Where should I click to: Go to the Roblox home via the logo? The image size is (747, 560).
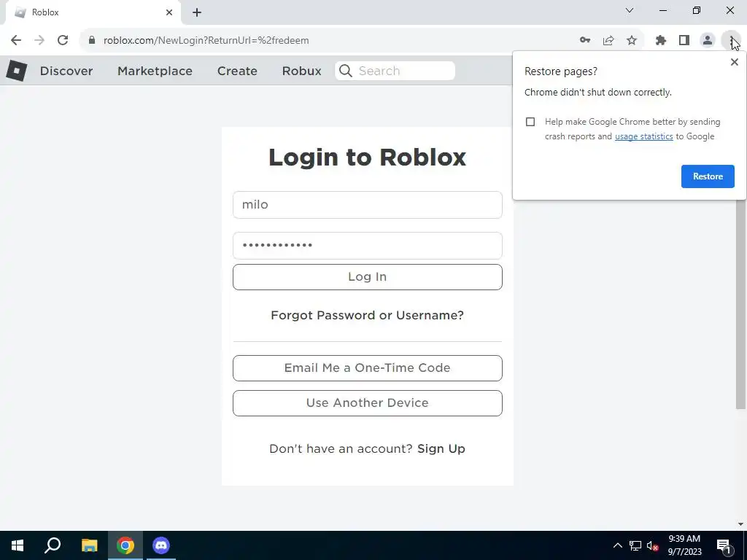tap(17, 71)
